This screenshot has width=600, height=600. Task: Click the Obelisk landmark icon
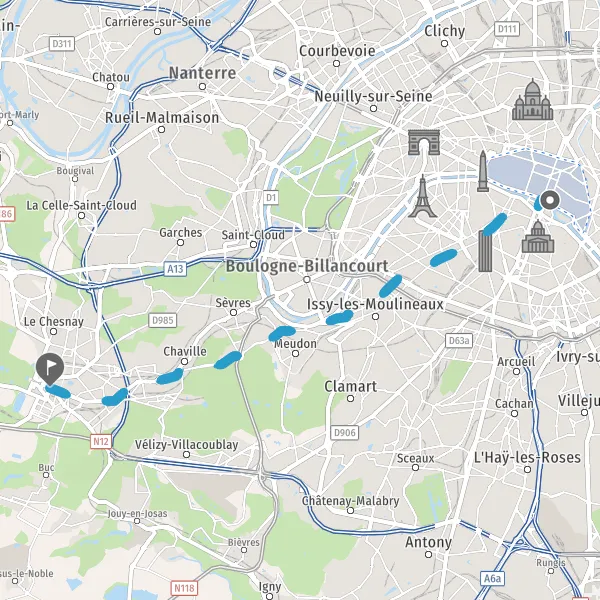483,171
